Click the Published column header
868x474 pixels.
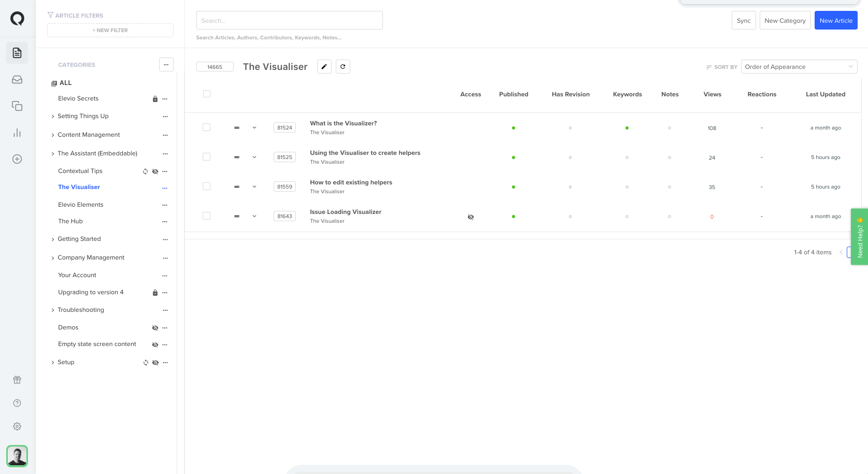click(x=514, y=94)
